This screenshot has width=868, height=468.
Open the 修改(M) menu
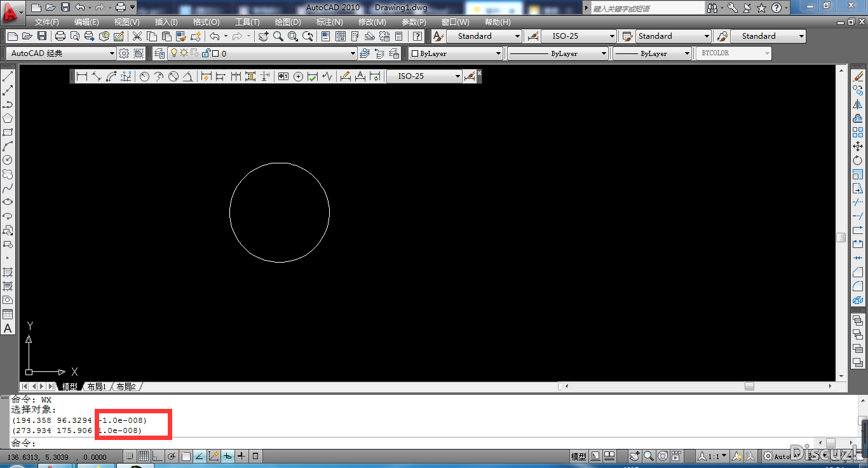tap(372, 22)
